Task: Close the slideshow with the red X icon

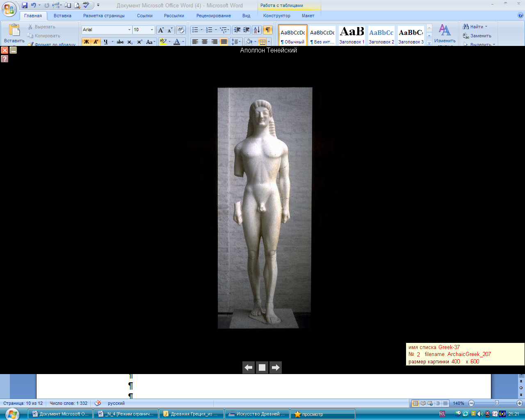Action: 5,50
